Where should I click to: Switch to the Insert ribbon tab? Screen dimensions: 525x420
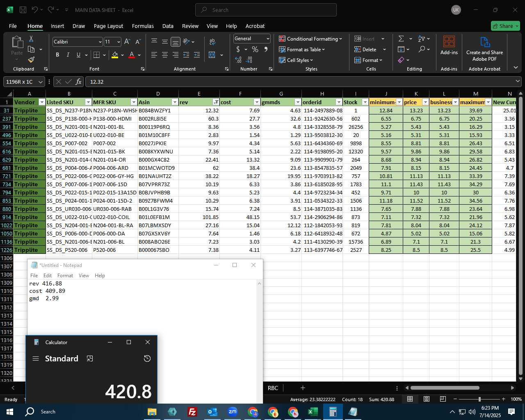pos(57,26)
